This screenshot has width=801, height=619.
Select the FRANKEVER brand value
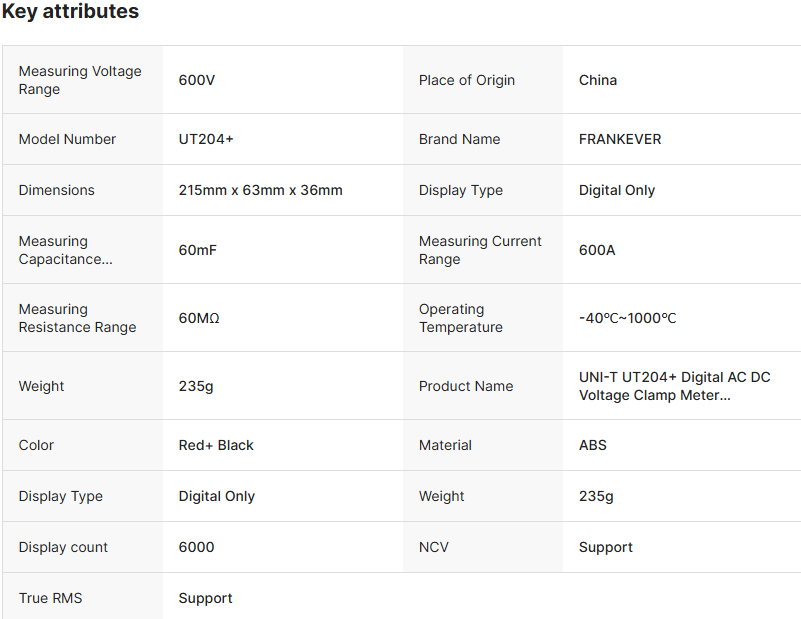pyautogui.click(x=620, y=139)
